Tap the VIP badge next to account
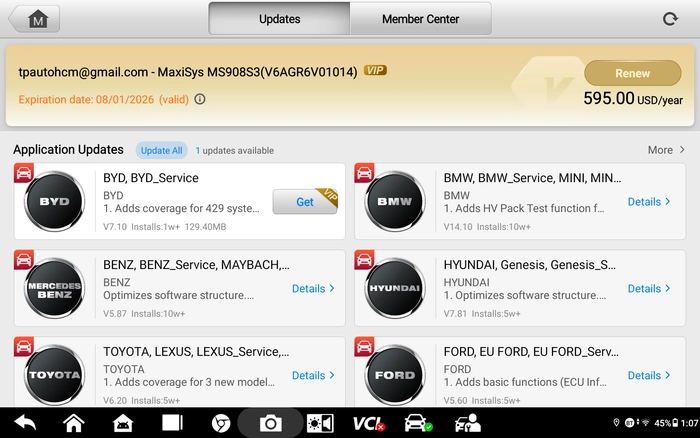Viewport: 700px width, 438px height. [x=375, y=71]
